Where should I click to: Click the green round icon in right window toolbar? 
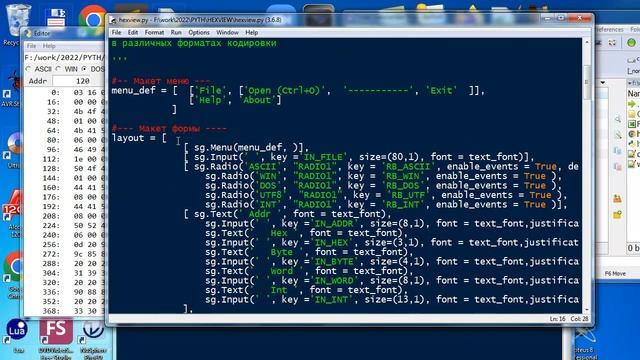pos(631,42)
